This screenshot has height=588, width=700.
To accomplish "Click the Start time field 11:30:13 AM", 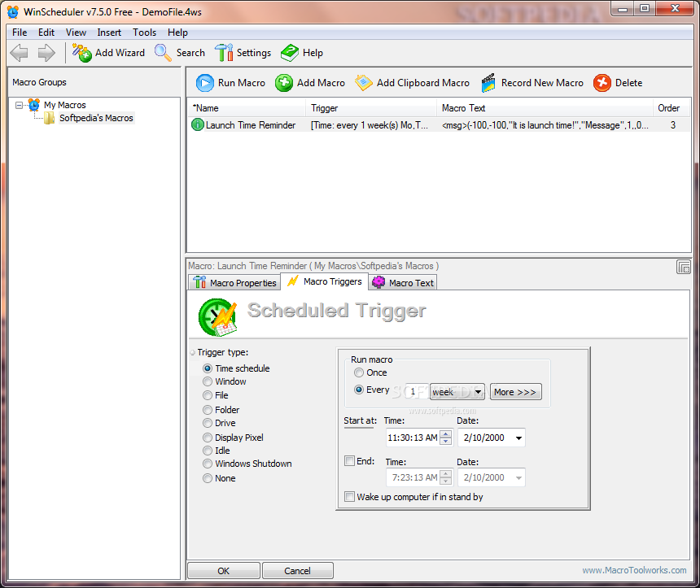I will click(413, 438).
